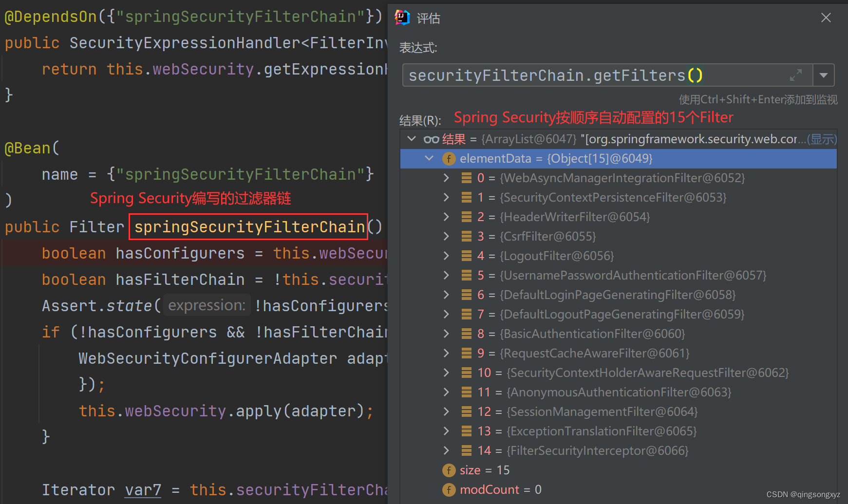Click array element icon for index 2
The image size is (848, 504).
coord(467,217)
